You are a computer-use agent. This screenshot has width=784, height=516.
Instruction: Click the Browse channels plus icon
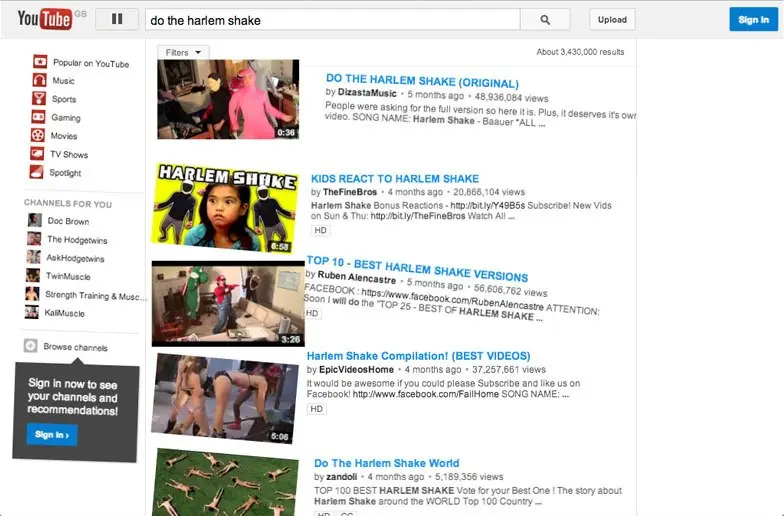pos(30,346)
